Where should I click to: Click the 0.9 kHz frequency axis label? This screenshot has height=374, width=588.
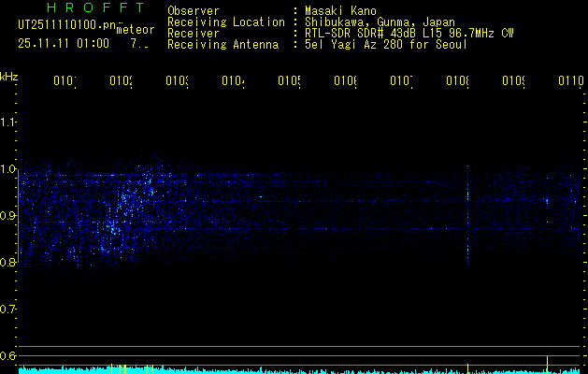pos(8,216)
